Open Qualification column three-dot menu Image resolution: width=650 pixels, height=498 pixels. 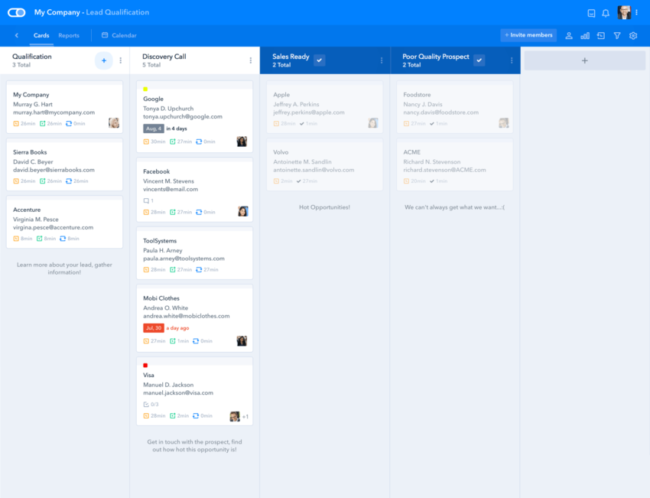pos(121,61)
